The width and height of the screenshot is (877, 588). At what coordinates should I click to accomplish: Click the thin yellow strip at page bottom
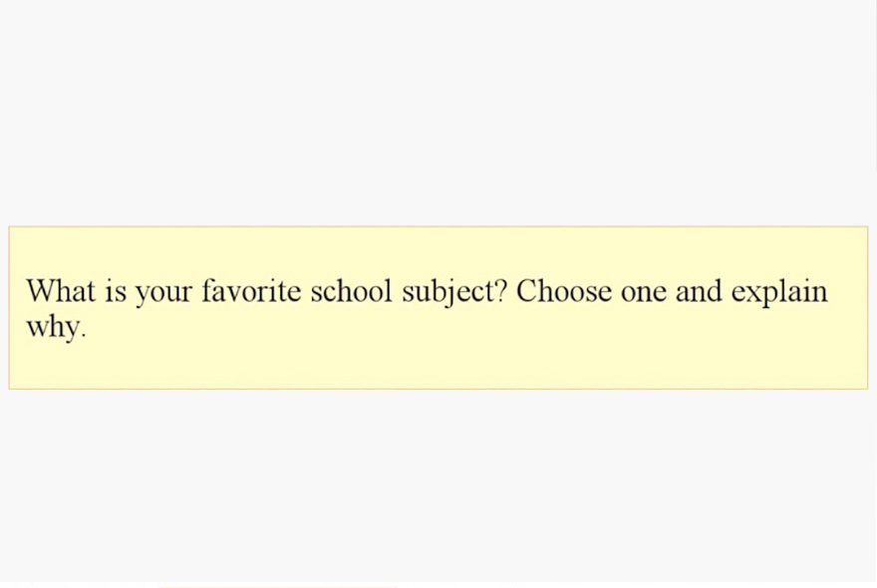point(278,586)
